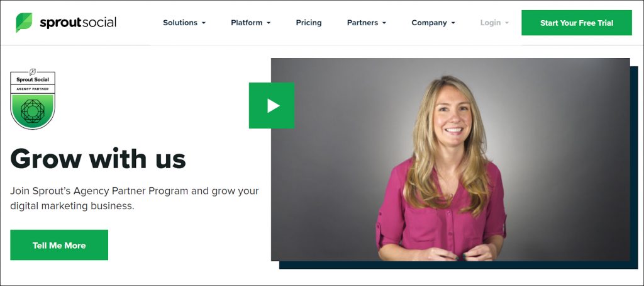The width and height of the screenshot is (644, 286).
Task: Open the Pricing page
Action: tap(309, 23)
